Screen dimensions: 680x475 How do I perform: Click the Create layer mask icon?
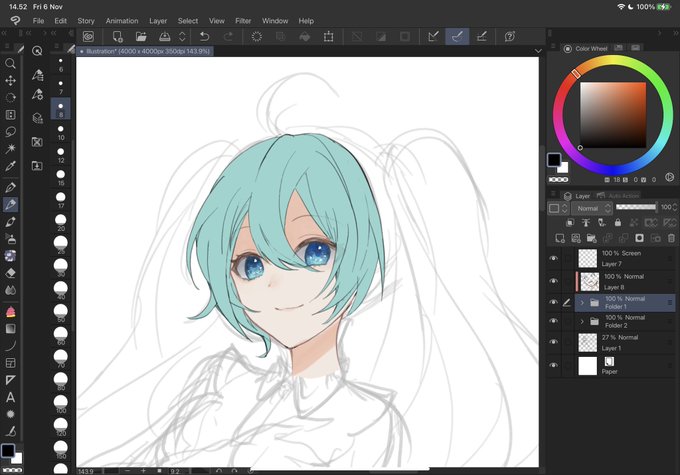(x=639, y=238)
